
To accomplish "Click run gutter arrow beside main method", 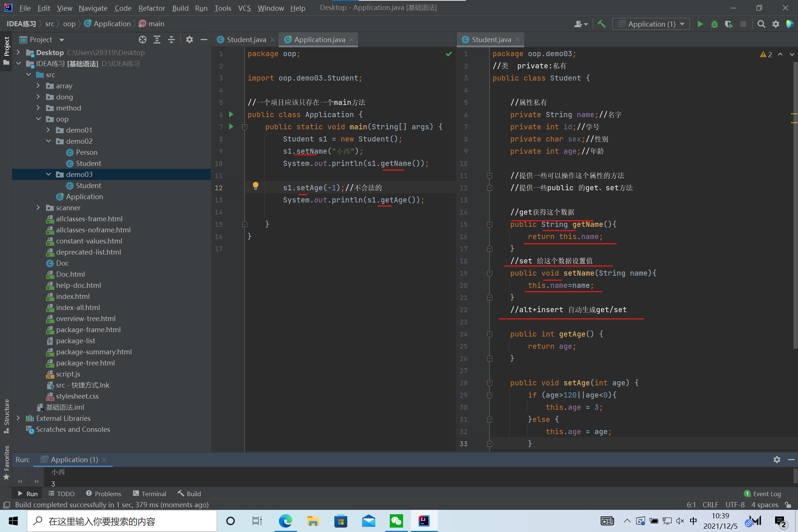I will click(231, 127).
